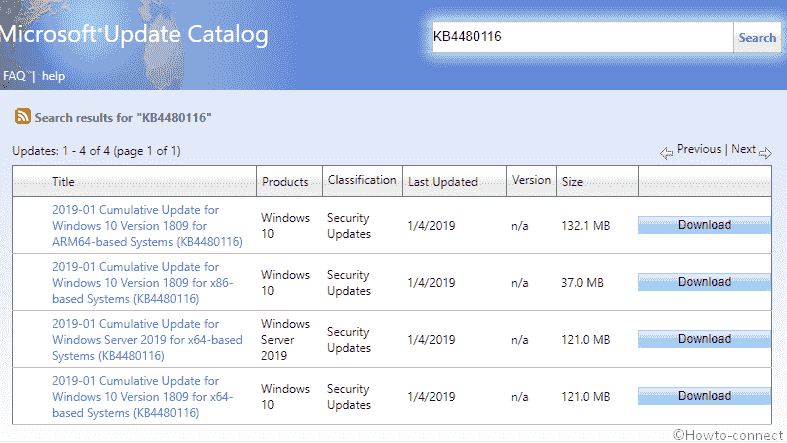Select the '37.0 MB' size cell

point(582,283)
